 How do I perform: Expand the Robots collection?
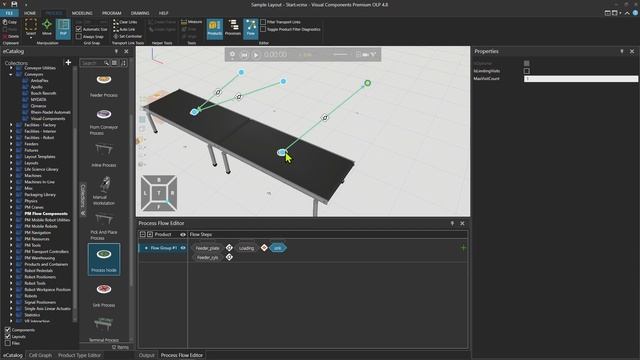[x=11, y=296]
